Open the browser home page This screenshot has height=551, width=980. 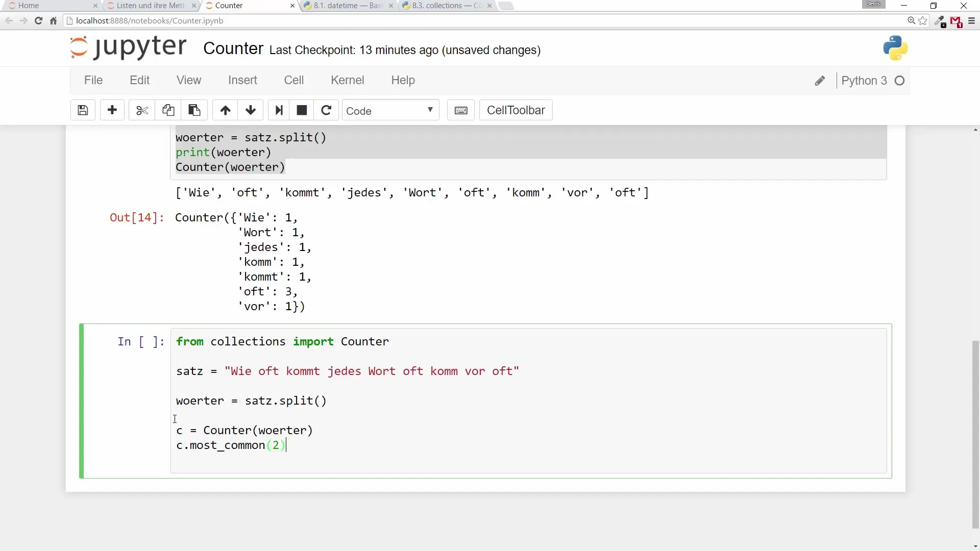coord(53,21)
